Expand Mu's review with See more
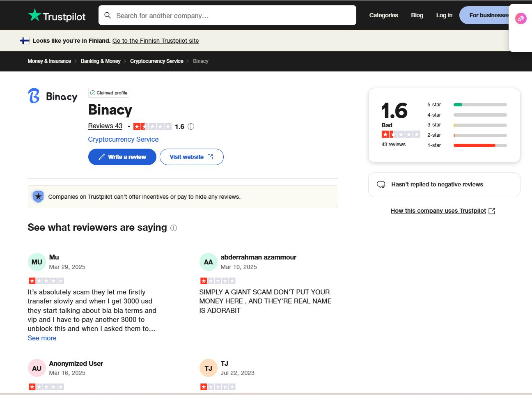The width and height of the screenshot is (532, 395). click(x=42, y=338)
